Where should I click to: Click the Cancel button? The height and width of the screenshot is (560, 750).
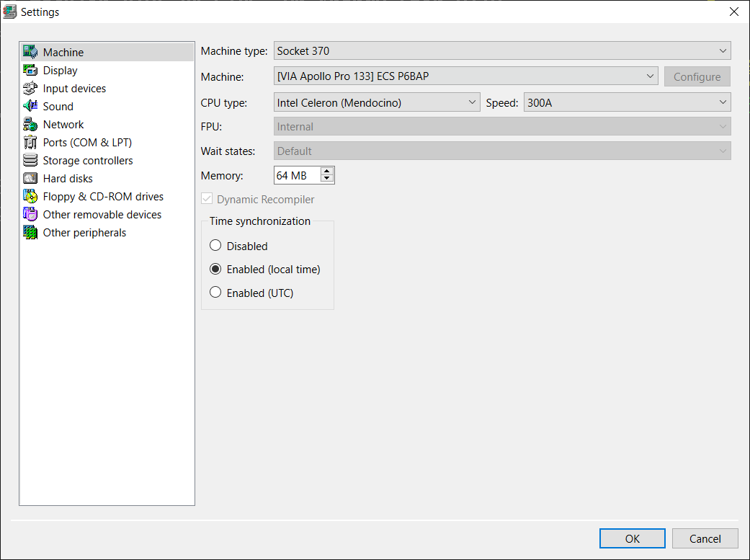coord(705,538)
